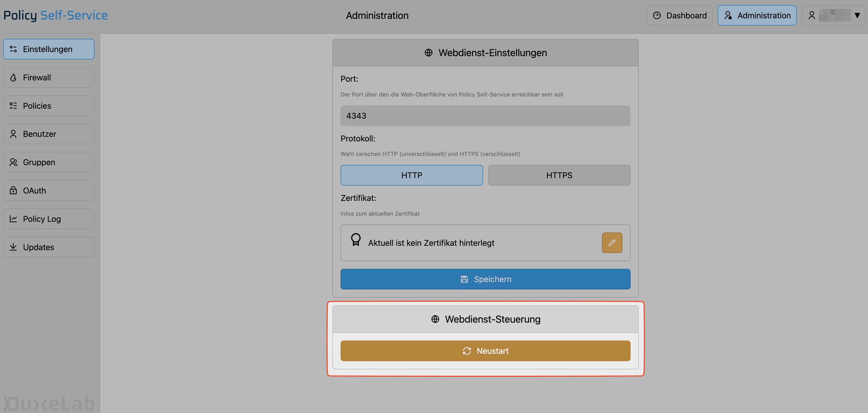Restart web service with Neustart button
The image size is (868, 413).
tap(485, 351)
